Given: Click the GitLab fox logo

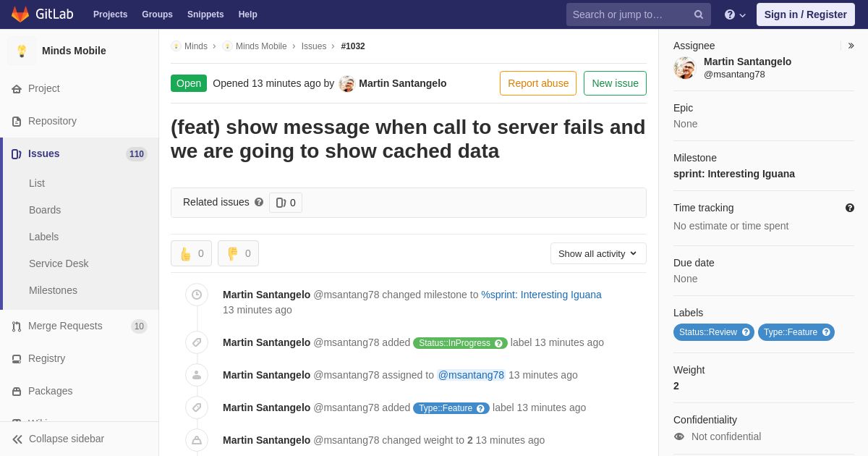Looking at the screenshot, I should coord(20,14).
